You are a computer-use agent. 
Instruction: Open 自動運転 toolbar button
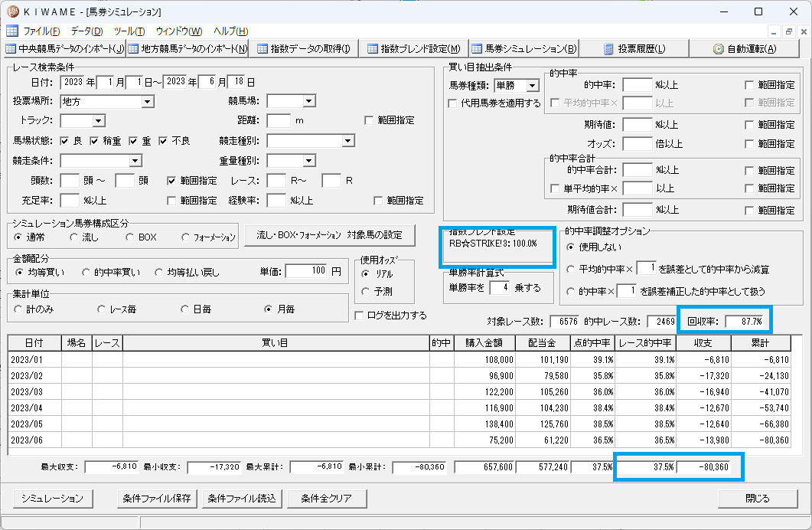(745, 49)
